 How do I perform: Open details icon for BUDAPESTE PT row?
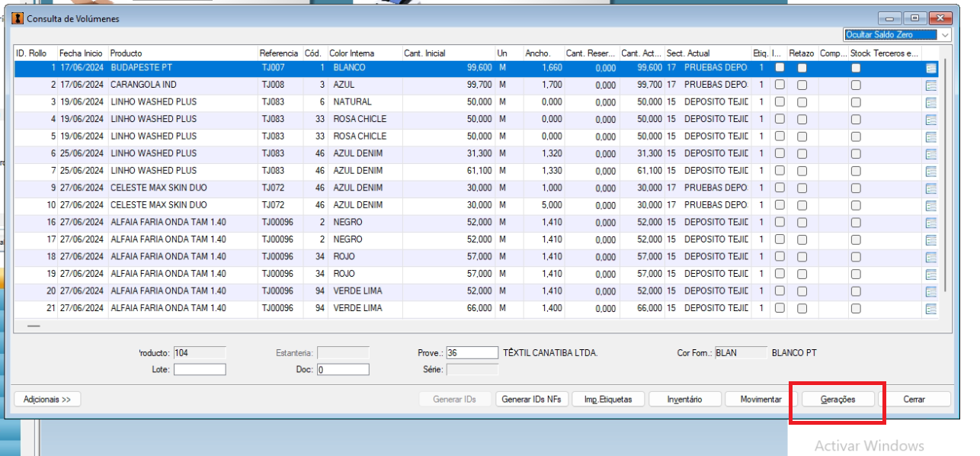(x=930, y=68)
